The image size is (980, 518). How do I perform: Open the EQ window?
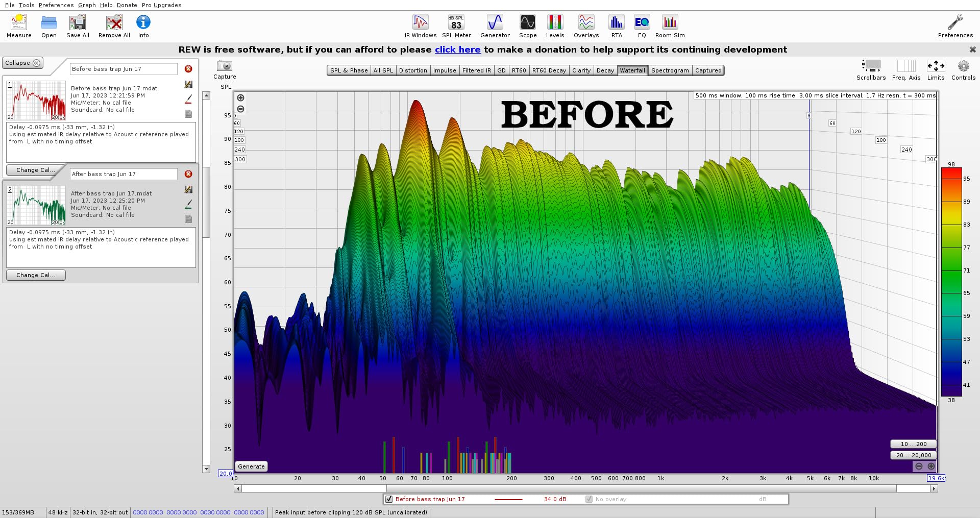click(x=642, y=26)
